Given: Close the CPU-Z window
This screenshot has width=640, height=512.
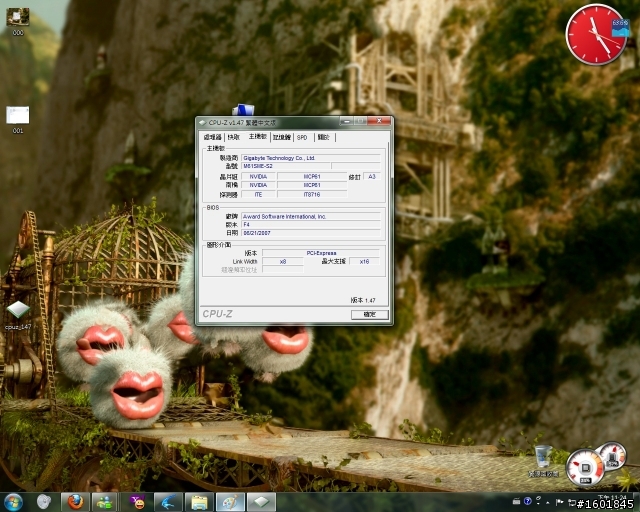Looking at the screenshot, I should coord(379,121).
